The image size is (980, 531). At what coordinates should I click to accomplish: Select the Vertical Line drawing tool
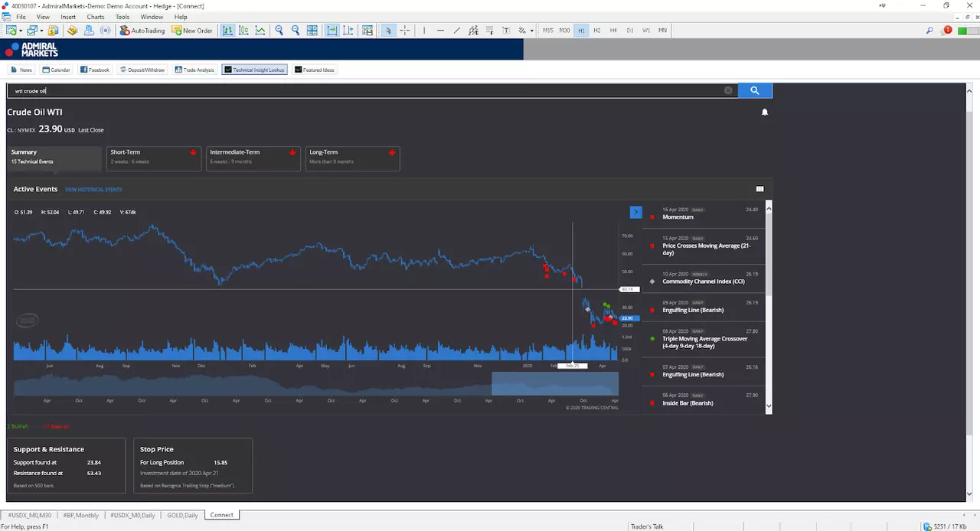(424, 31)
